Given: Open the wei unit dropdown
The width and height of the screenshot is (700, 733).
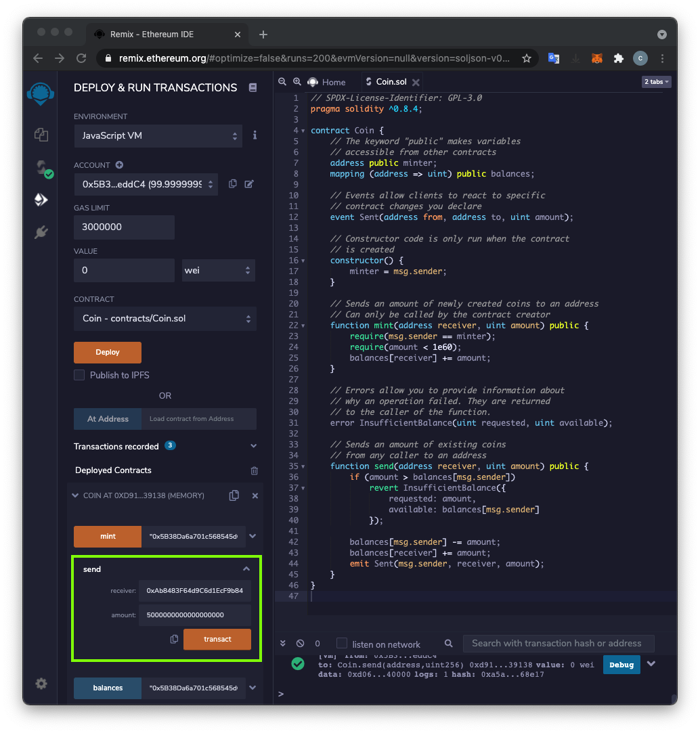Looking at the screenshot, I should 218,270.
